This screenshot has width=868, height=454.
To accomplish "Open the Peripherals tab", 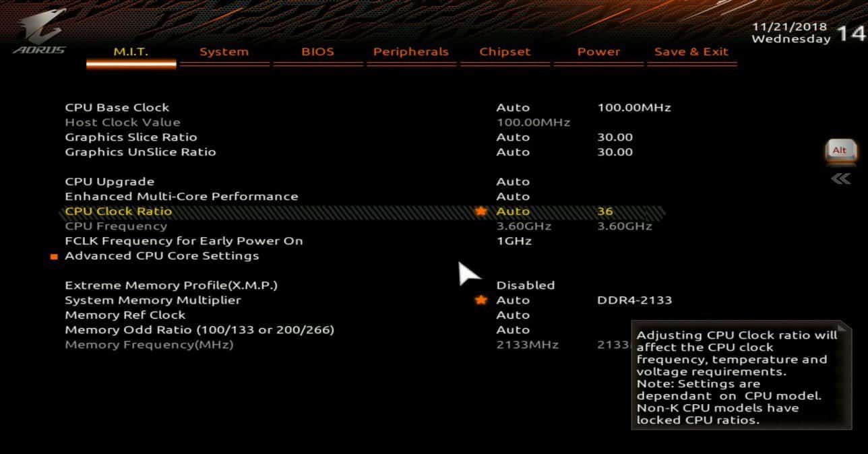I will coord(411,52).
